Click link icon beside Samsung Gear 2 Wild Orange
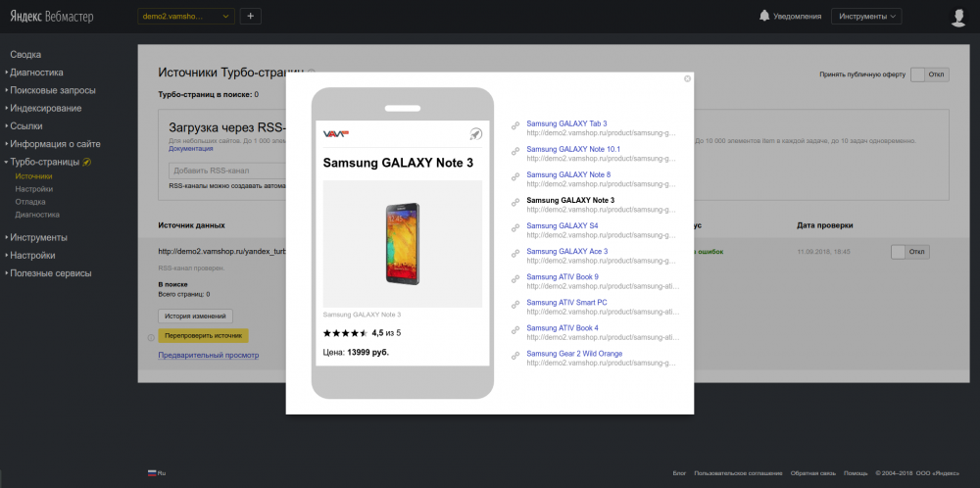 coord(515,356)
